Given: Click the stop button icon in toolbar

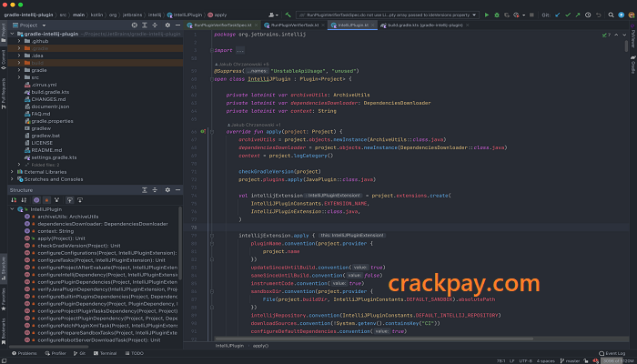Looking at the screenshot, I should 531,15.
